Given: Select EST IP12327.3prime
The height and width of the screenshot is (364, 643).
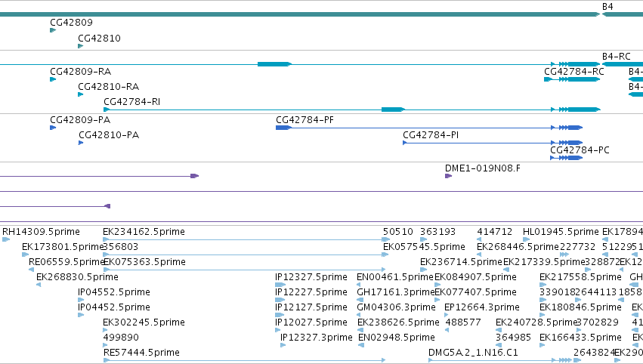Looking at the screenshot, I should (316, 338).
